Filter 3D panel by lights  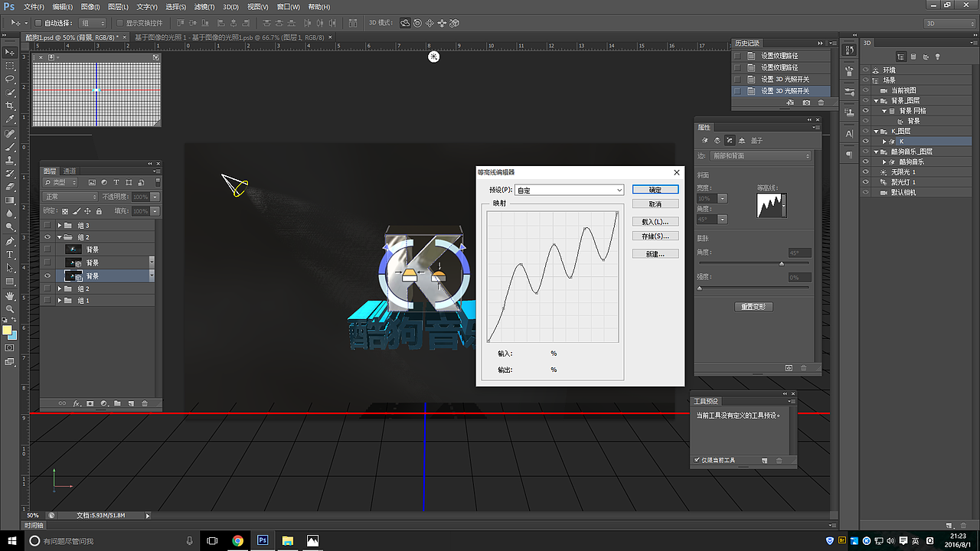[937, 57]
